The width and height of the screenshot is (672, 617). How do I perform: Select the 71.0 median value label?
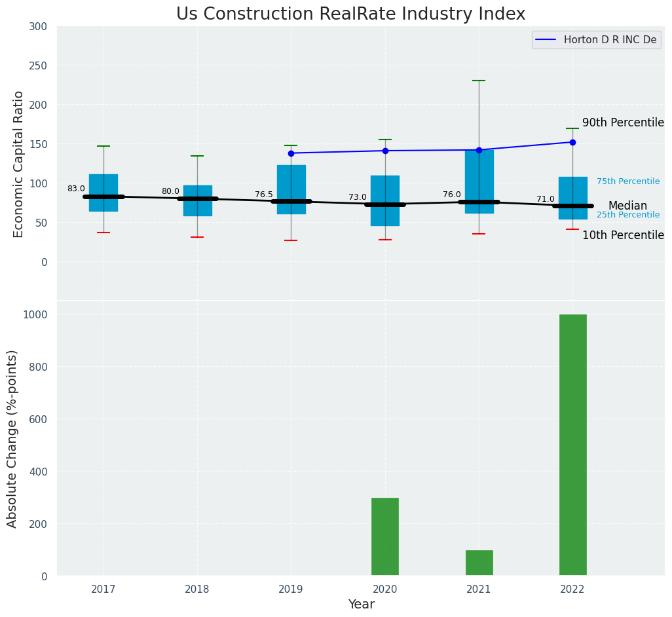(x=545, y=199)
